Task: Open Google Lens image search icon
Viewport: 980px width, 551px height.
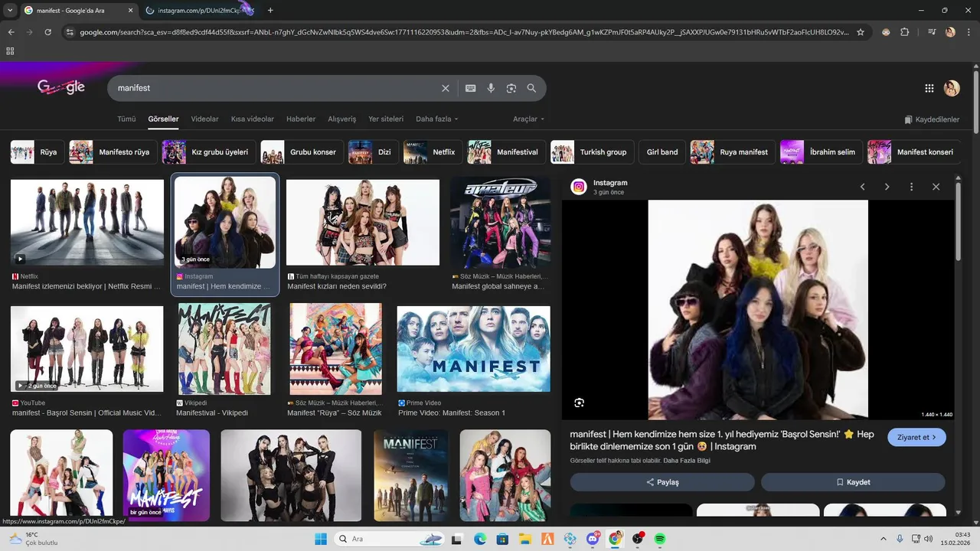Action: 511,88
